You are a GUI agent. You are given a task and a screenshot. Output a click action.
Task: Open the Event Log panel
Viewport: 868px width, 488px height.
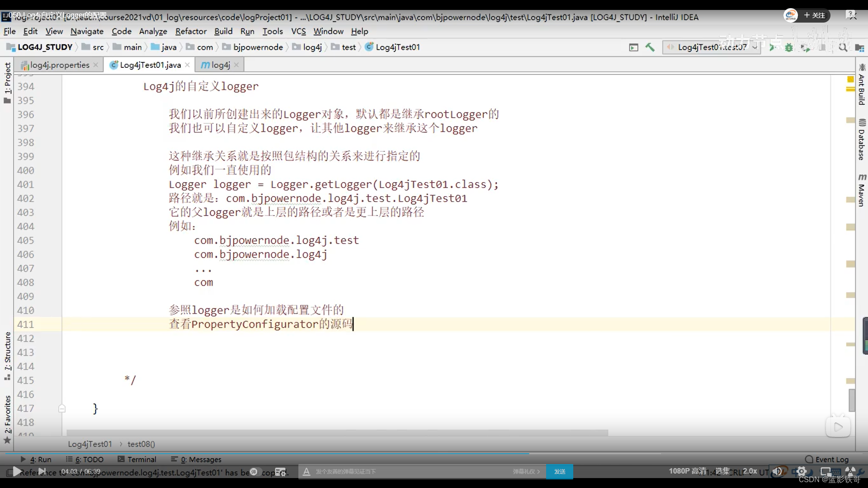(x=827, y=459)
